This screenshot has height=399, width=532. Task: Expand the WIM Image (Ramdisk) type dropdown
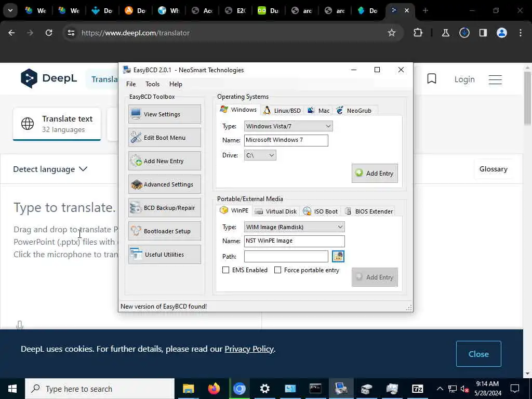[x=295, y=227]
